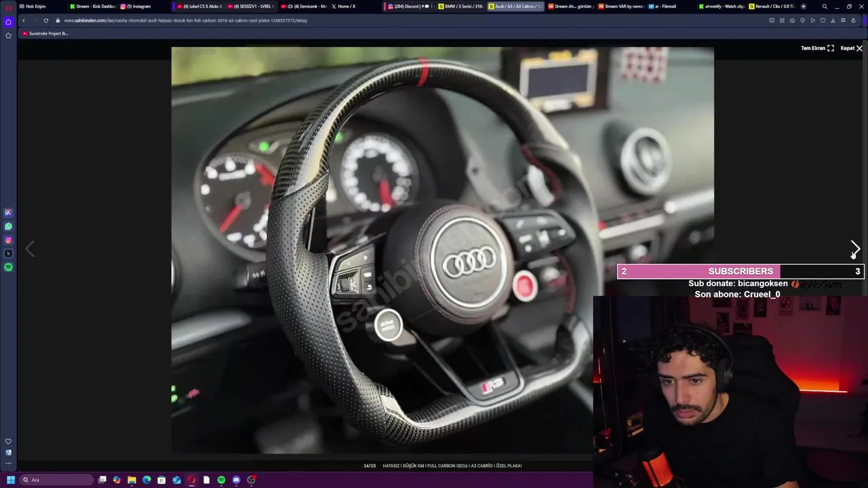Image resolution: width=868 pixels, height=488 pixels.
Task: Open Spotify from taskbar
Action: tap(221, 480)
